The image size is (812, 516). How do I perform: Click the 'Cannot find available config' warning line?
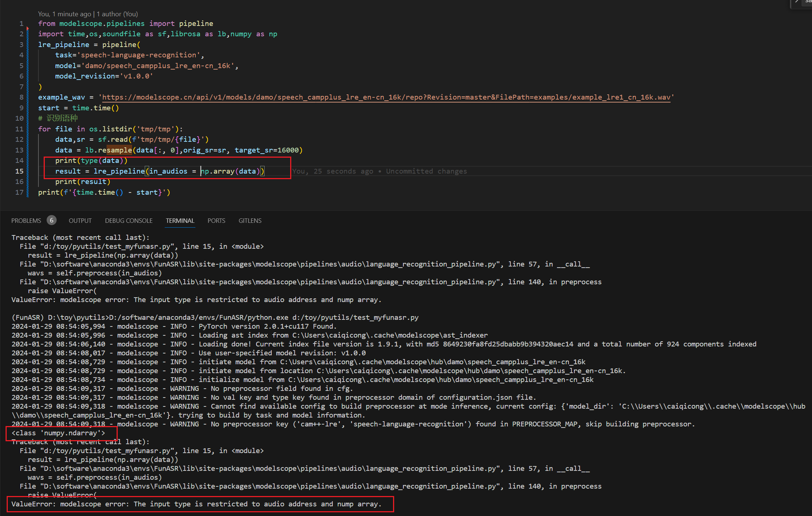408,411
